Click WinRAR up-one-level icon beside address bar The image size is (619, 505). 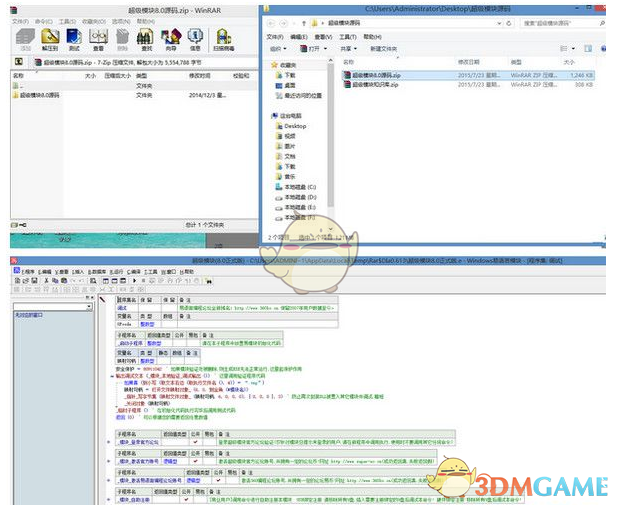19,62
